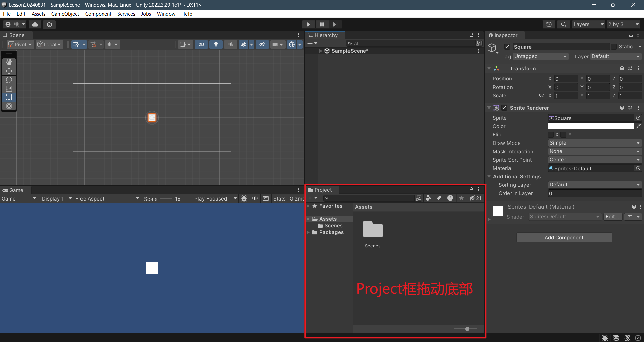Select the Rect tool
The width and height of the screenshot is (644, 342).
pos(9,97)
